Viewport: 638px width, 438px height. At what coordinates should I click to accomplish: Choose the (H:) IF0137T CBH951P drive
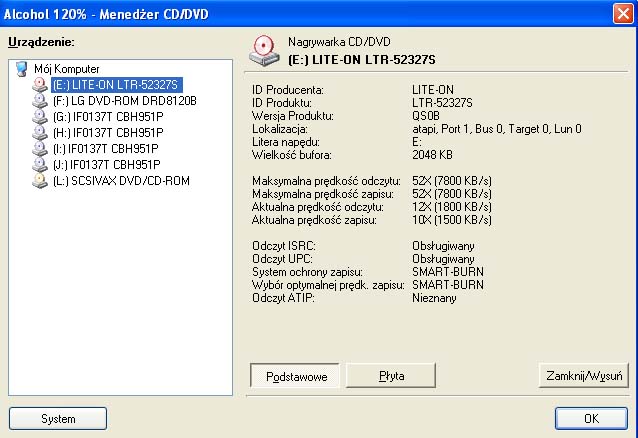click(108, 133)
